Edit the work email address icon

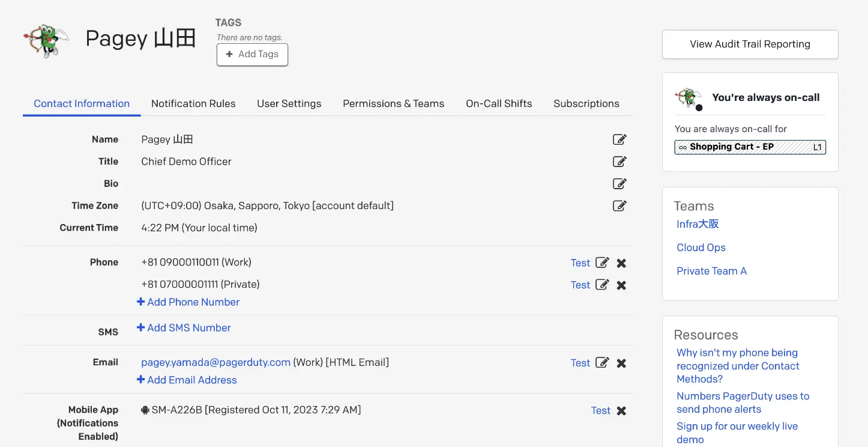coord(602,363)
